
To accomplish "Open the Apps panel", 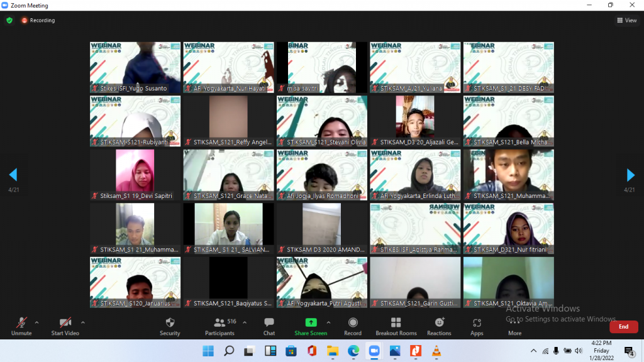I will point(477,326).
